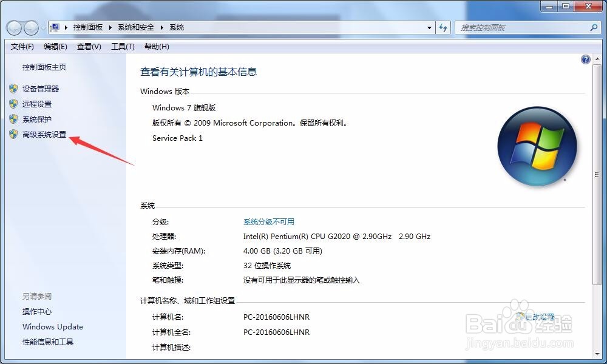Open 远程设置 link
The height and width of the screenshot is (364, 607).
37,104
